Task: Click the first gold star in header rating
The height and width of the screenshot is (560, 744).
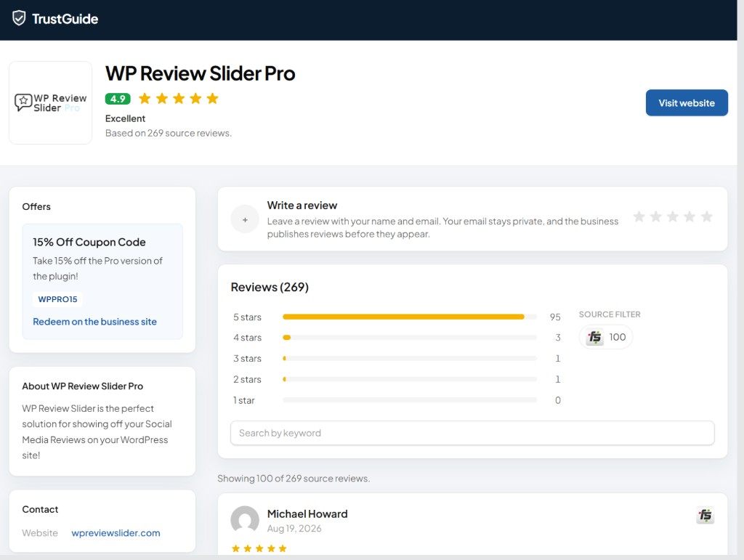Action: pyautogui.click(x=145, y=98)
